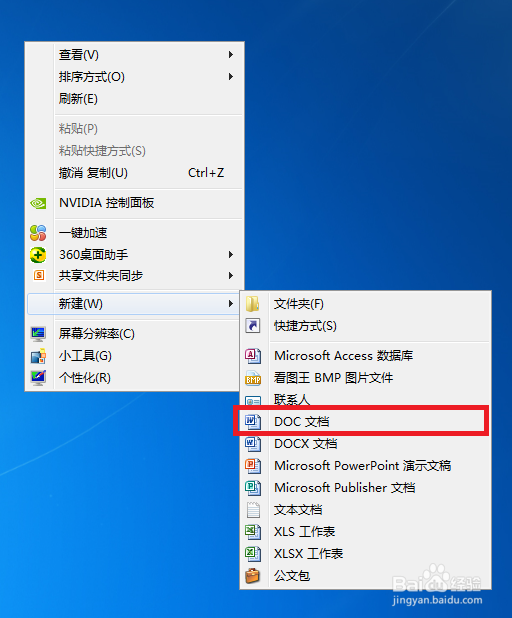The image size is (512, 618).
Task: Select the 一键加速 menu entry
Action: tap(134, 233)
